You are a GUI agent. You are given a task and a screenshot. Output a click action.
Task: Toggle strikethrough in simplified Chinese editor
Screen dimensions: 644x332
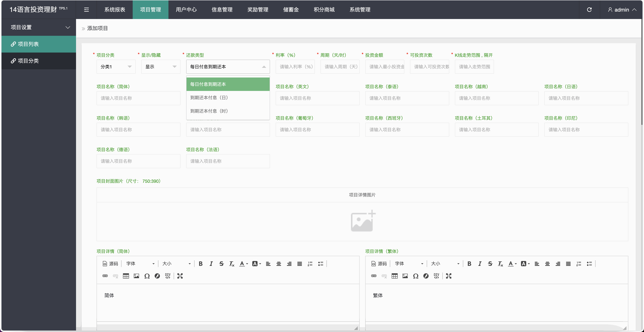click(221, 263)
